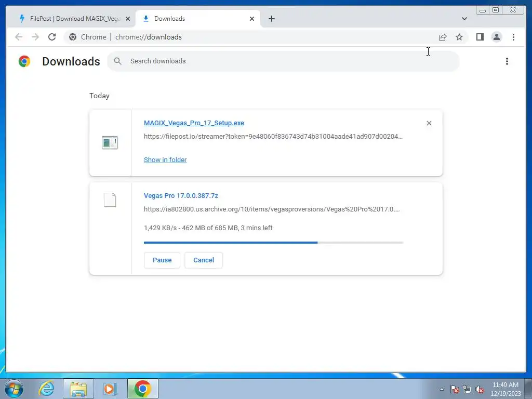Click the Today date heading

[99, 96]
